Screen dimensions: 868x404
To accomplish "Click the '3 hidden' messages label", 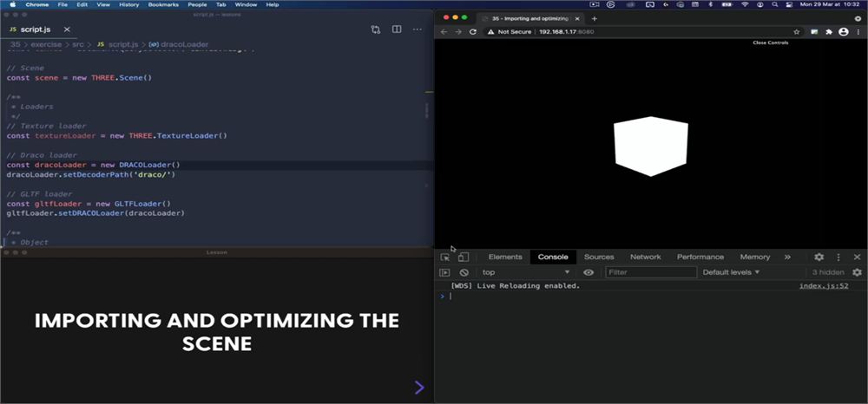I will point(828,272).
